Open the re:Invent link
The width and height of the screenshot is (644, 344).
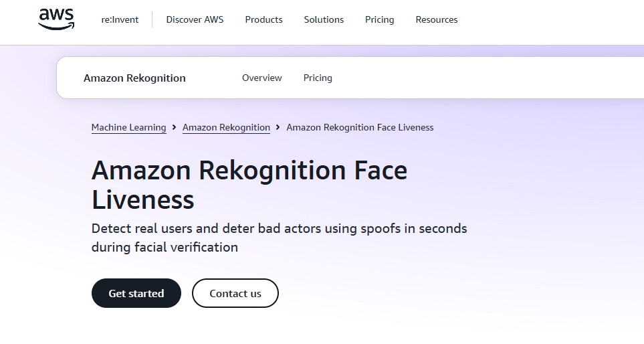point(120,19)
